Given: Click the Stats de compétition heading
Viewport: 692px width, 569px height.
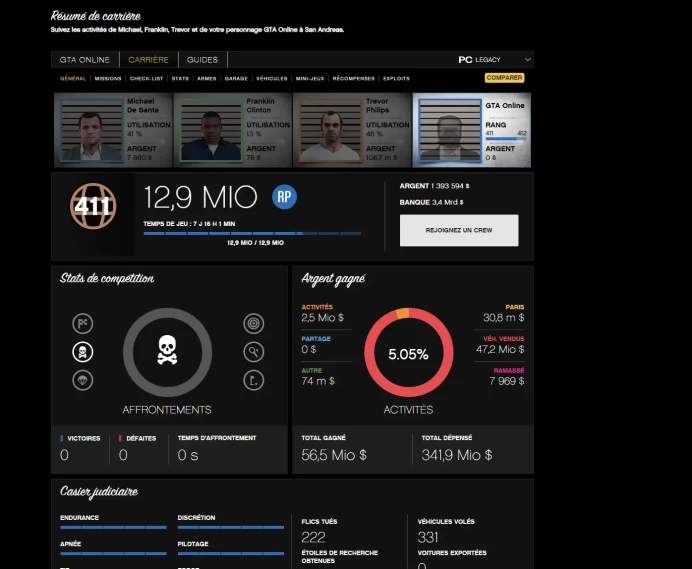Looking at the screenshot, I should coord(107,279).
